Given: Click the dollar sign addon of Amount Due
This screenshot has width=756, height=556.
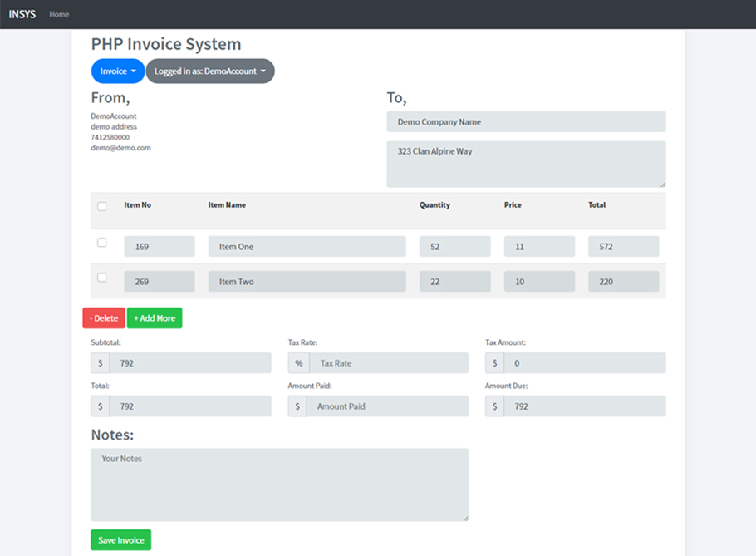Looking at the screenshot, I should 494,406.
